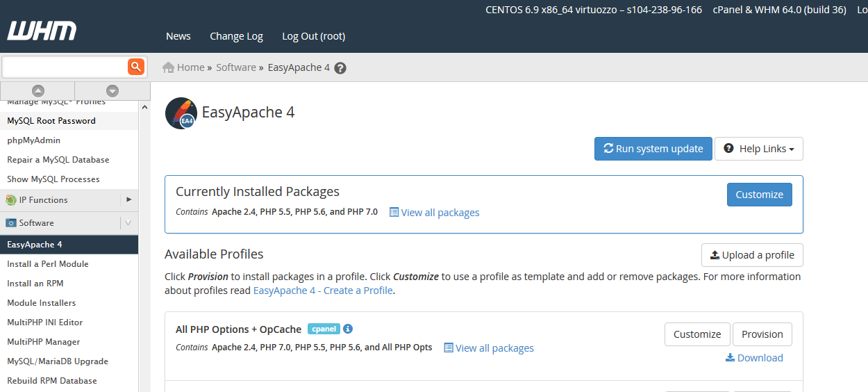Click the IP Functions globe icon
Screen dimensions: 868x392
[x=11, y=200]
